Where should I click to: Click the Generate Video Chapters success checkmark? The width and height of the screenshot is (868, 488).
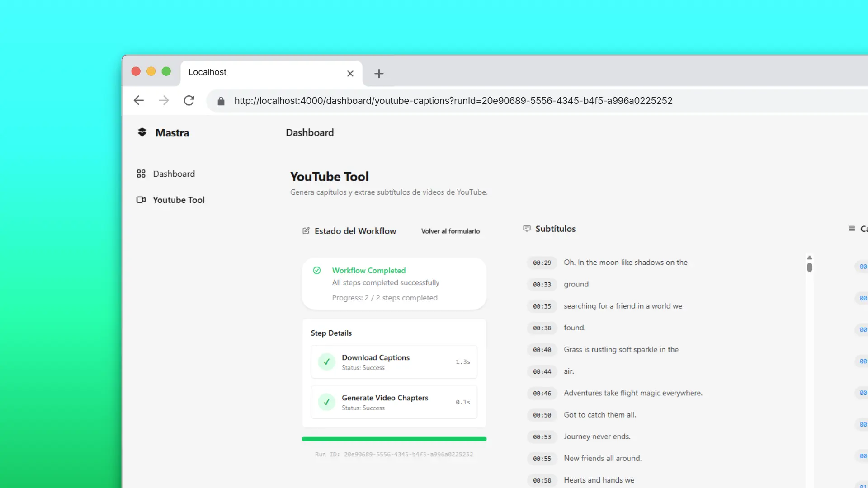click(326, 402)
